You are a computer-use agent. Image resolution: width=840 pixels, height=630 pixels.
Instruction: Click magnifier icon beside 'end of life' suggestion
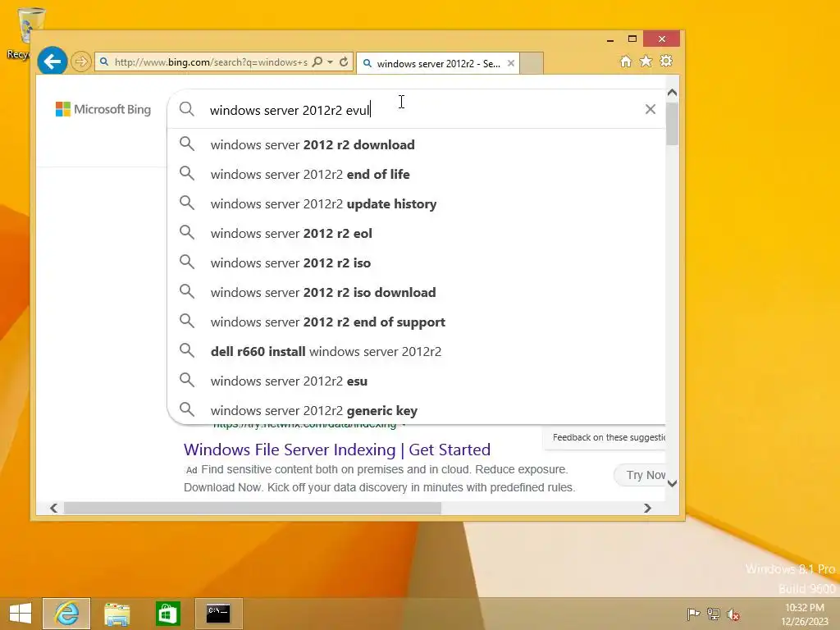pos(186,173)
